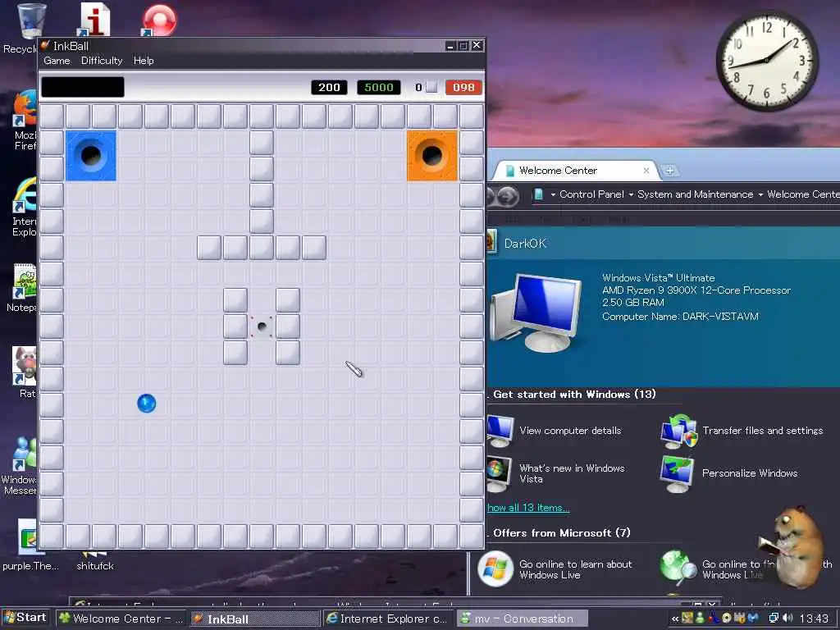Click the green 5000 counter in InkBall
Screen dimensions: 840x630
point(379,87)
